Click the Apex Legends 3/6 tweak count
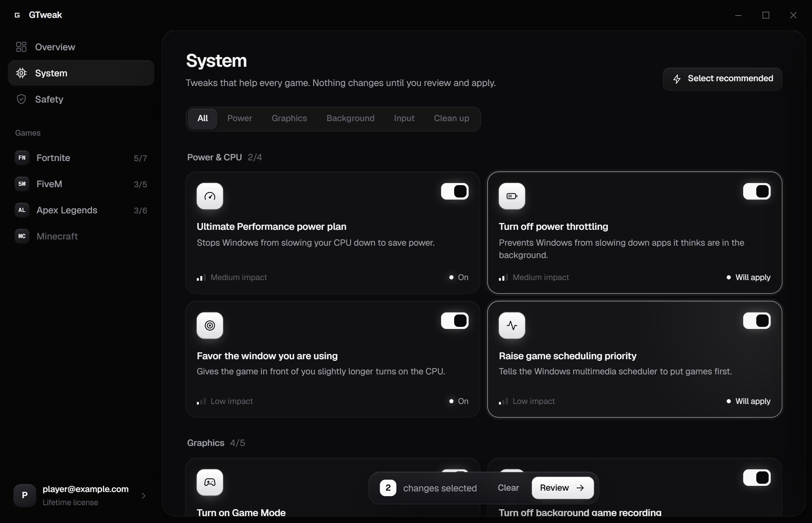This screenshot has height=523, width=812. (x=140, y=211)
